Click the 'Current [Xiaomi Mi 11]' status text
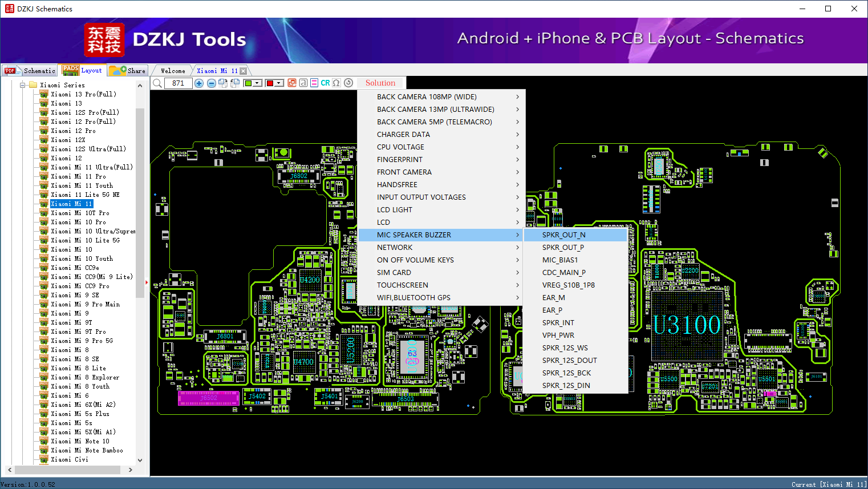 [x=829, y=484]
